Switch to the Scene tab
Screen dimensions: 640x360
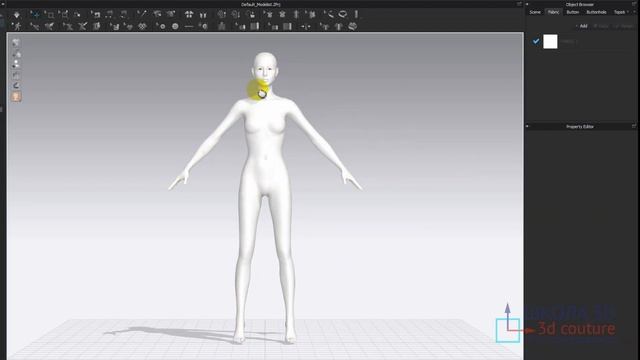pos(535,12)
